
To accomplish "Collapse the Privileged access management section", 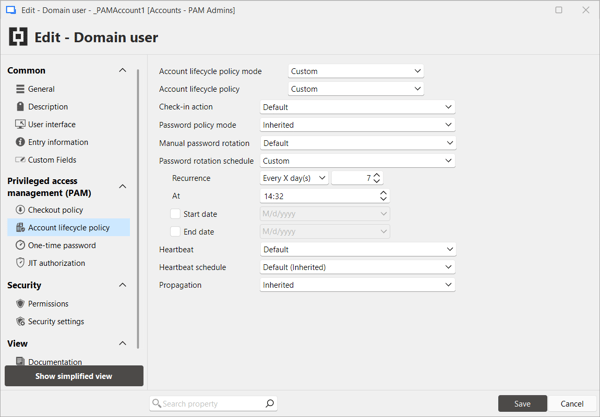I will [x=122, y=187].
